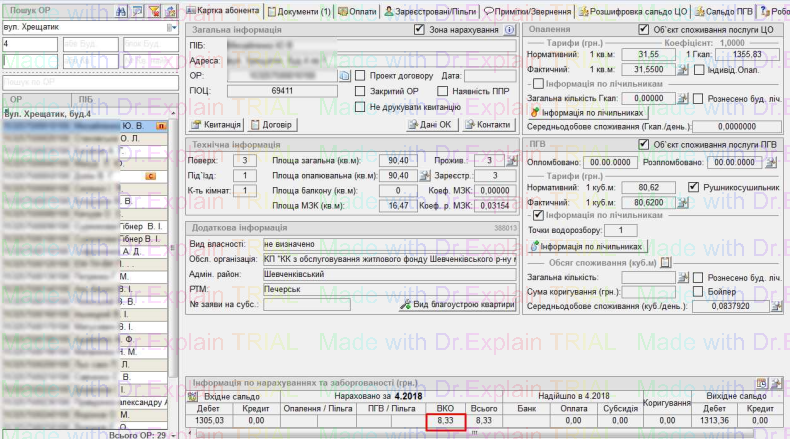
Task: Uncheck the Рушникосушильник checkbox
Action: click(x=696, y=187)
